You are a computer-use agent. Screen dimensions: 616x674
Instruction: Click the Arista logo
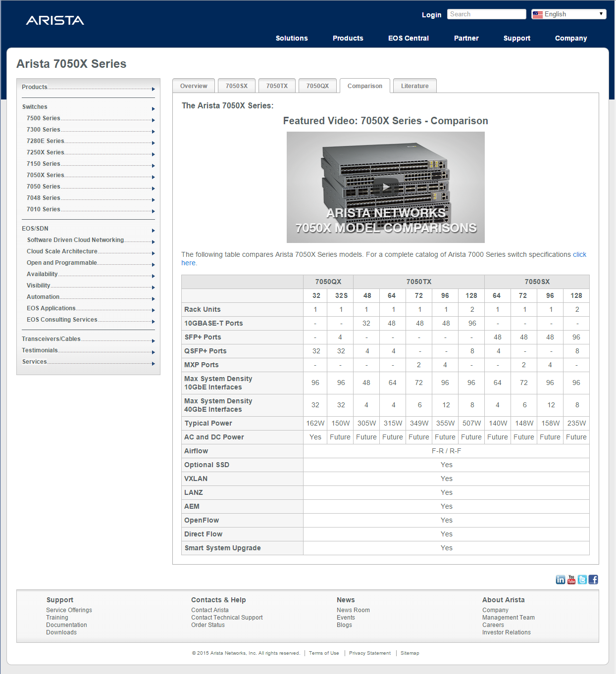(x=55, y=20)
